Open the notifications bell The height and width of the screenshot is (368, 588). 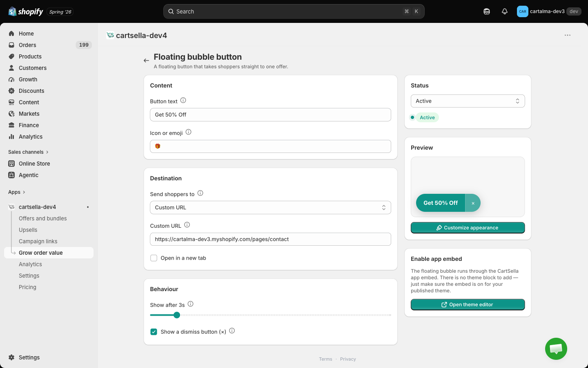coord(505,11)
